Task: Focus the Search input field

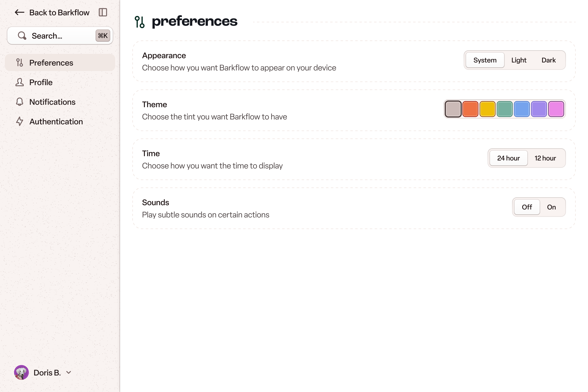Action: tap(60, 36)
